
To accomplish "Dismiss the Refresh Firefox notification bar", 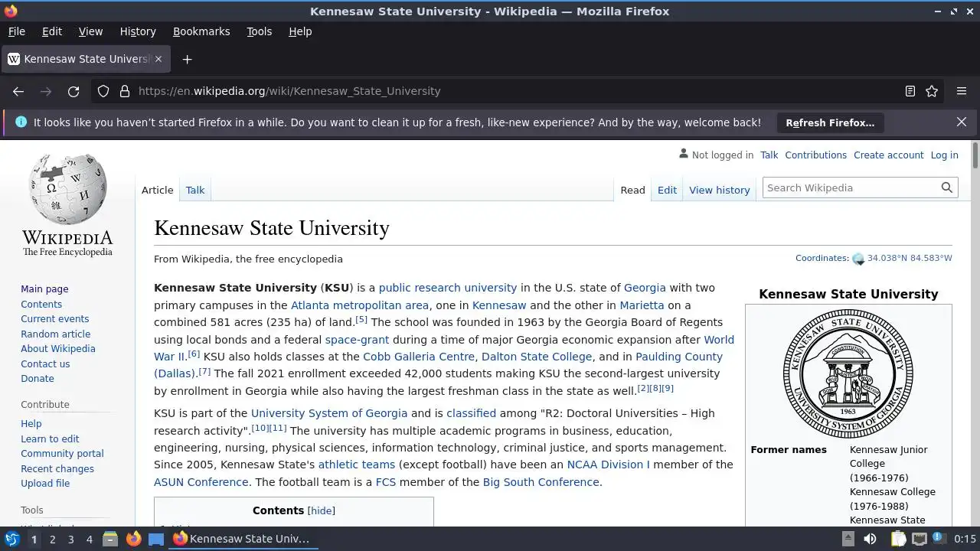I will (x=962, y=122).
